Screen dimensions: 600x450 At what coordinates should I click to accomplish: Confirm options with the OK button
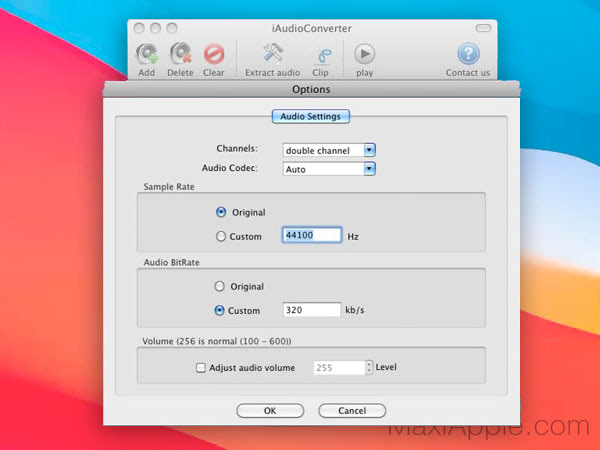tap(270, 411)
